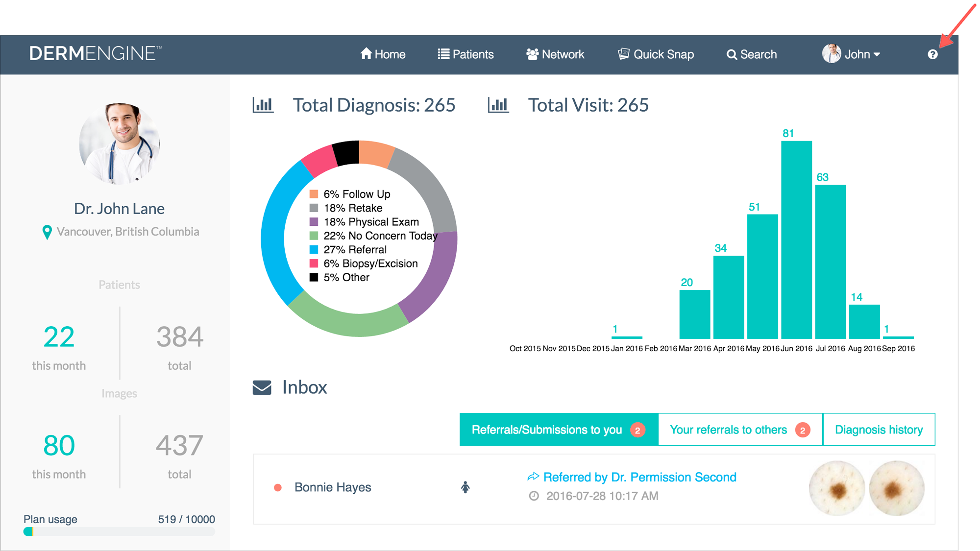Click Referred by Dr. Permission Second link
980x551 pixels.
639,477
